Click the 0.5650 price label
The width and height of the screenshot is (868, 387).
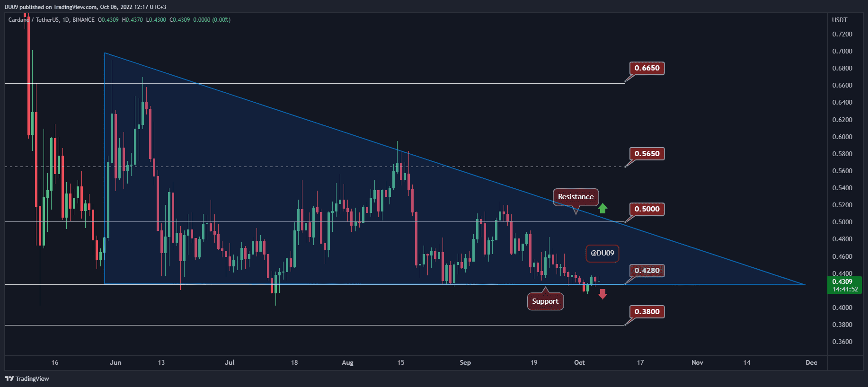[647, 154]
